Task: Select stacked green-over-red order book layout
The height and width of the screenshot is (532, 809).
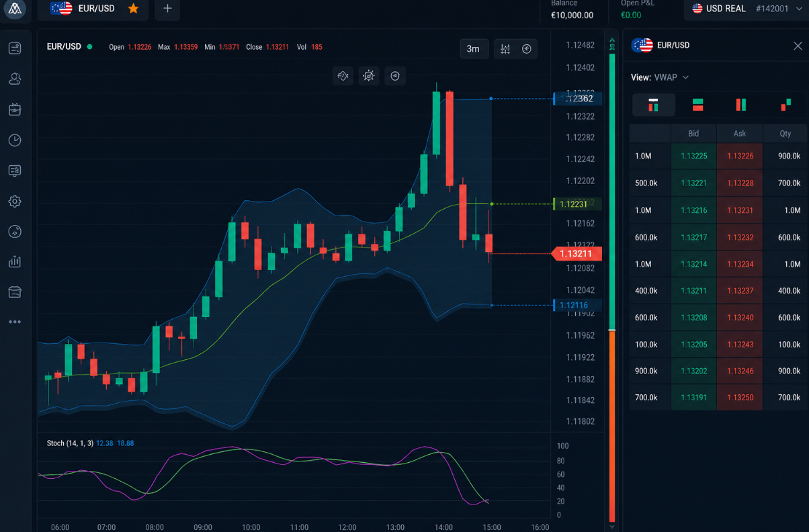Action: click(x=697, y=105)
